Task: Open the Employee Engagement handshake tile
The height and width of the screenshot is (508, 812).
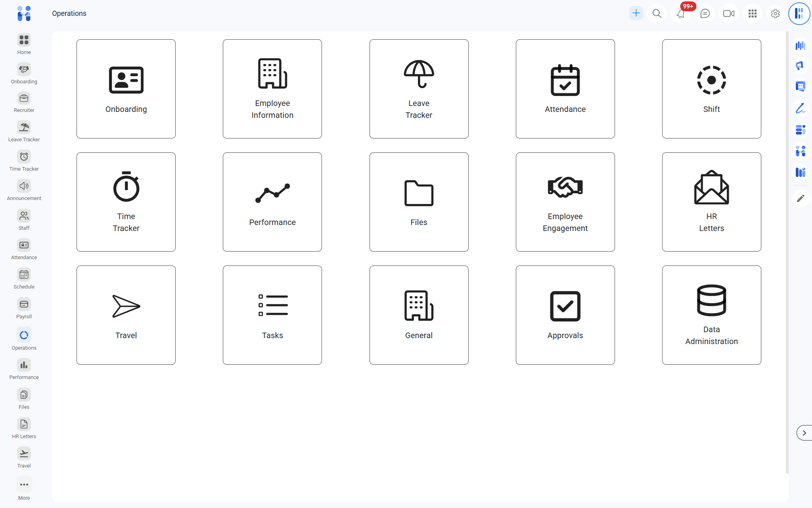Action: point(565,202)
